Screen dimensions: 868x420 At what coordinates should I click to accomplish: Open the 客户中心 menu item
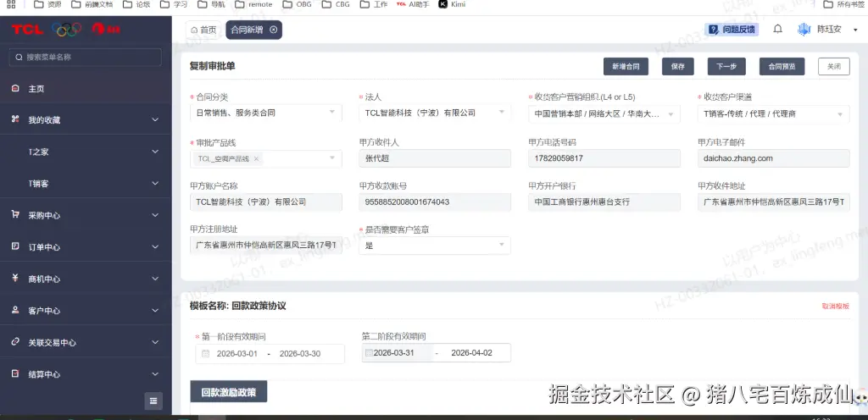[x=86, y=311]
